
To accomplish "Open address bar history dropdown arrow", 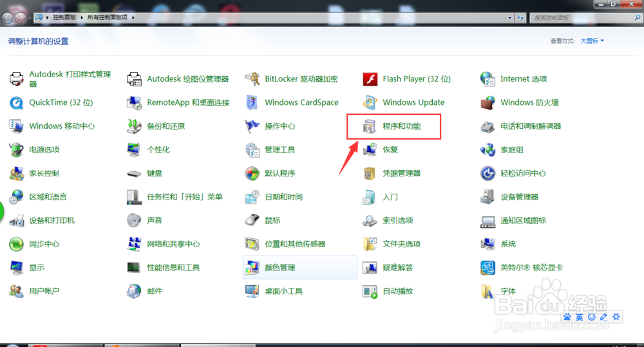I will [x=509, y=17].
